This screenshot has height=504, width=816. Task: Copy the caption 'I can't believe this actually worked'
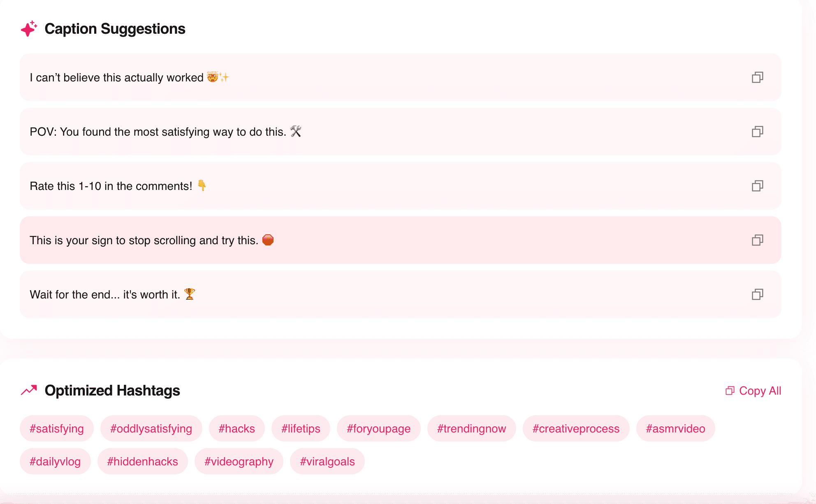(x=757, y=77)
